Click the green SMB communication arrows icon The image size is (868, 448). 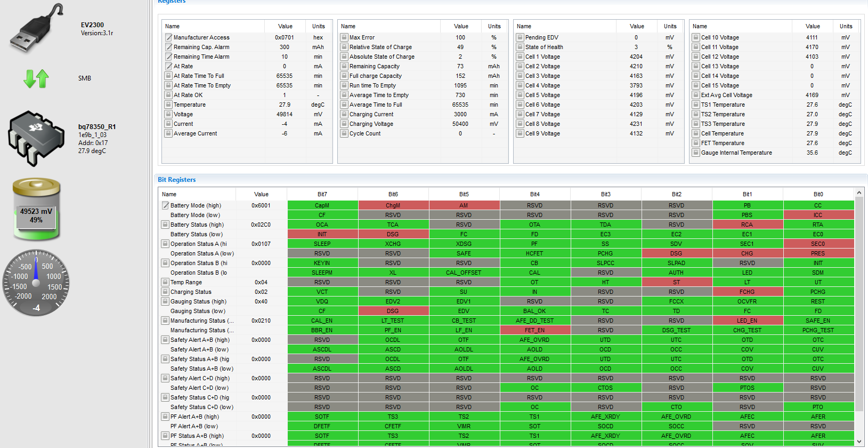pos(36,79)
